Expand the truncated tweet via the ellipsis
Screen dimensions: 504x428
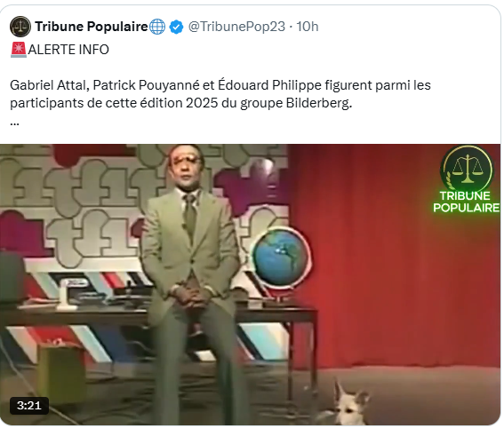pos(14,123)
